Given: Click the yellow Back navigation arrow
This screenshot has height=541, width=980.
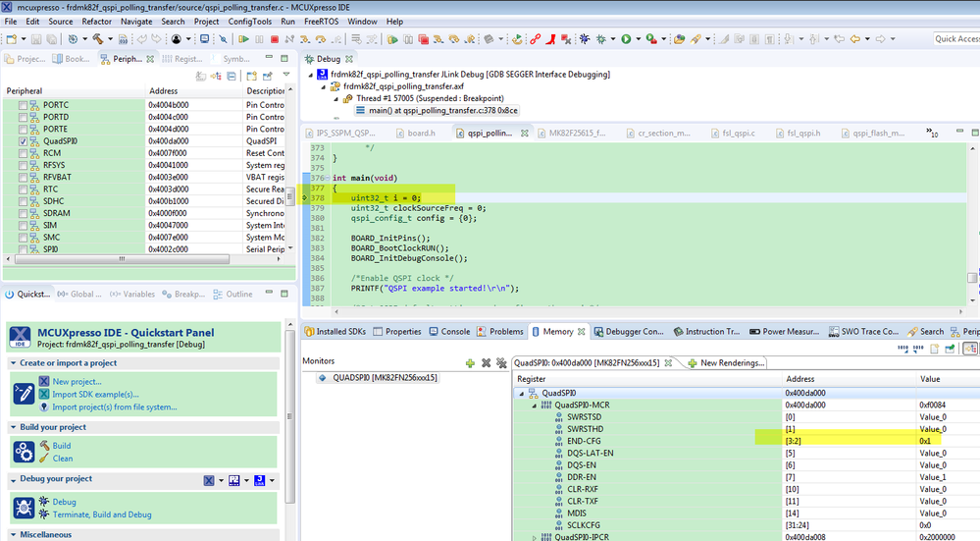Looking at the screenshot, I should click(854, 39).
